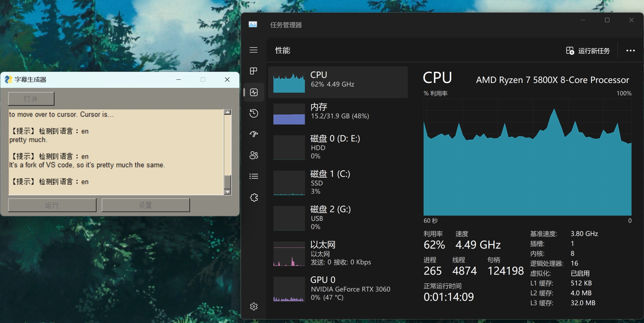Minimize the 任务管理器 window

pyautogui.click(x=583, y=20)
